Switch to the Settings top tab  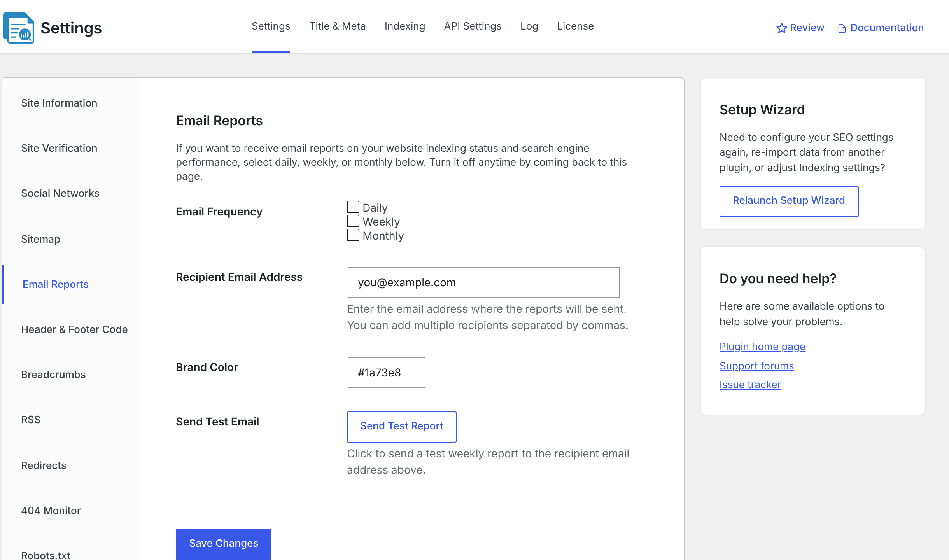click(x=271, y=26)
